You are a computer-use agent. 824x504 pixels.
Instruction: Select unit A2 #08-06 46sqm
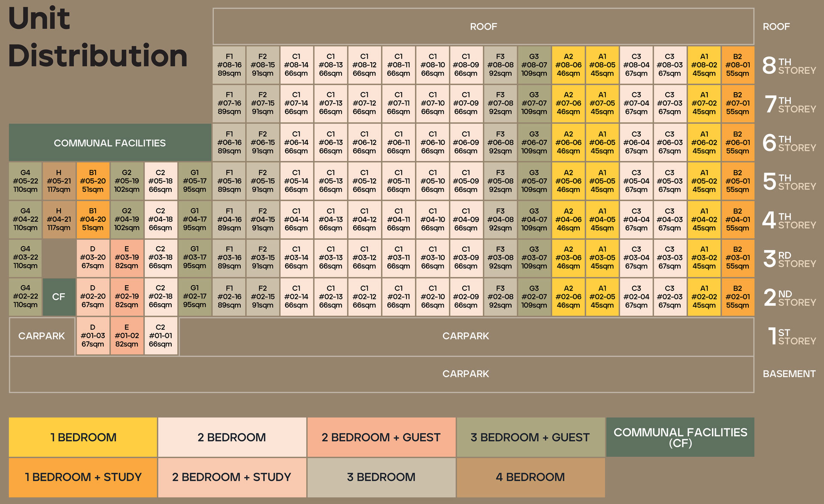coord(568,65)
